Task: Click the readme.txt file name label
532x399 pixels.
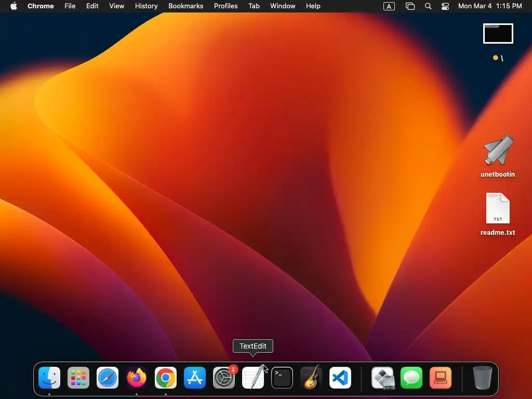Action: click(498, 232)
